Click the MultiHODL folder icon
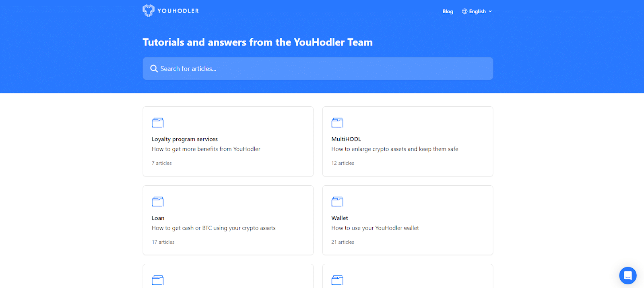The height and width of the screenshot is (288, 644). (337, 122)
